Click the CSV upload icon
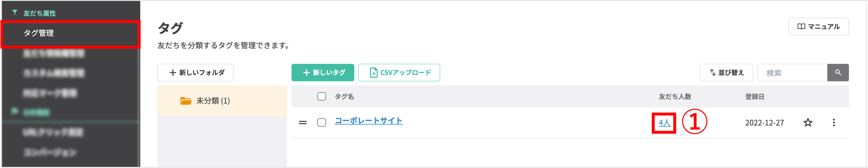 [x=374, y=72]
